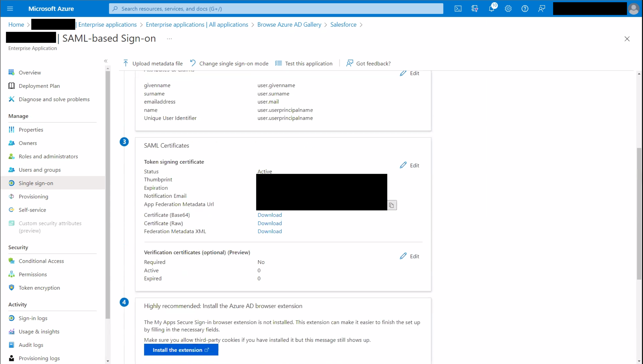The image size is (643, 364).
Task: Open the Overview page
Action: coord(30,73)
